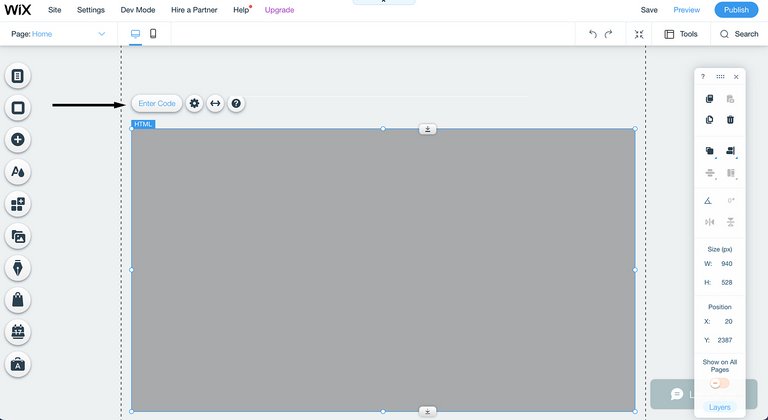Save the site
Image resolution: width=768 pixels, height=420 pixels.
(649, 10)
